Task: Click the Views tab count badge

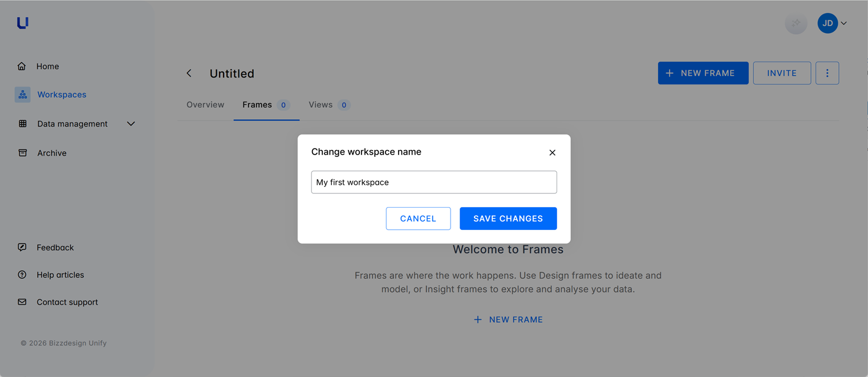Action: point(344,105)
